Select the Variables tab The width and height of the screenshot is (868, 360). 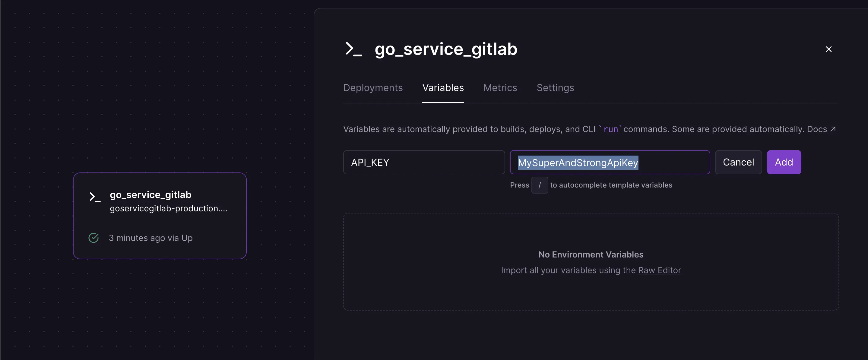click(443, 87)
